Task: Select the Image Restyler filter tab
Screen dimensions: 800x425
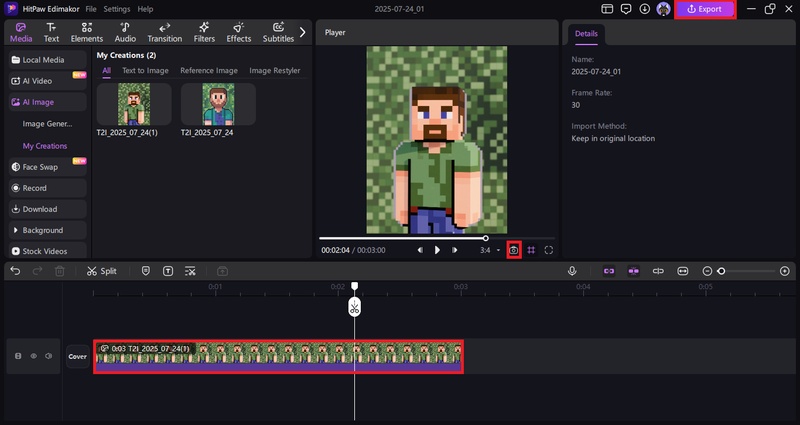Action: 274,70
